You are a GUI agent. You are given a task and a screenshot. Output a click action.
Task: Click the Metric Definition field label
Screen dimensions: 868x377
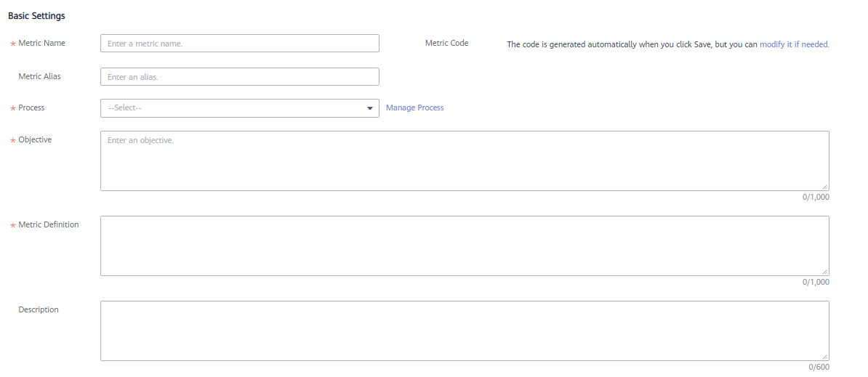[49, 225]
